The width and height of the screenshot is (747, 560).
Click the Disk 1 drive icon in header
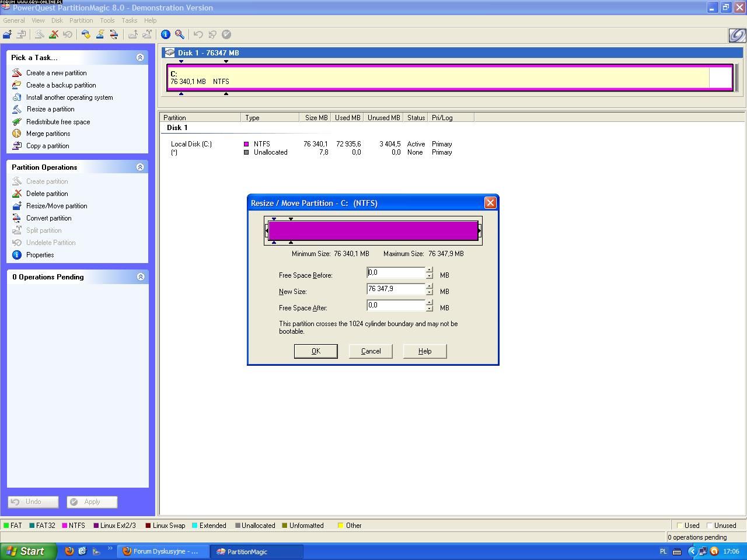click(170, 52)
